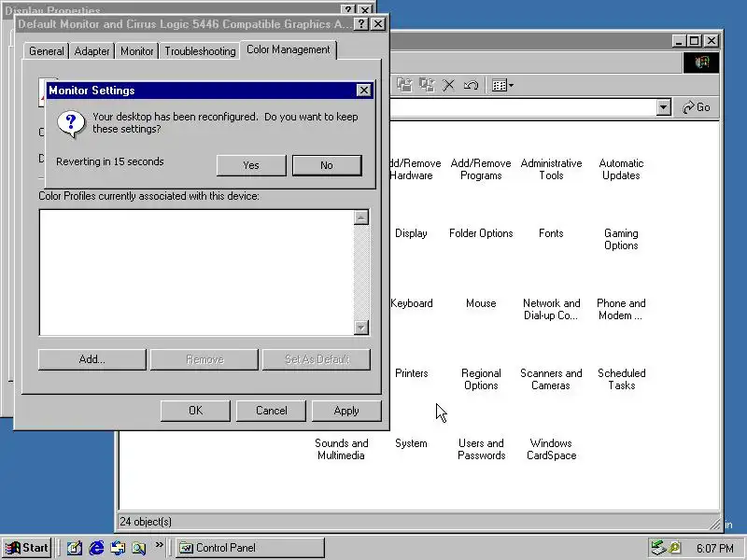Viewport: 747px width, 560px height.
Task: Select the Display item in Control Panel
Action: click(411, 233)
